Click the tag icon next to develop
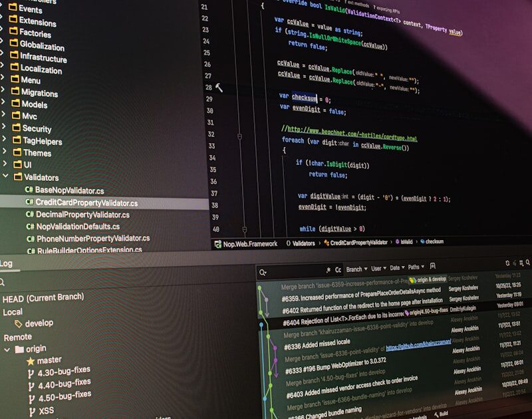The height and width of the screenshot is (419, 532). [x=17, y=323]
